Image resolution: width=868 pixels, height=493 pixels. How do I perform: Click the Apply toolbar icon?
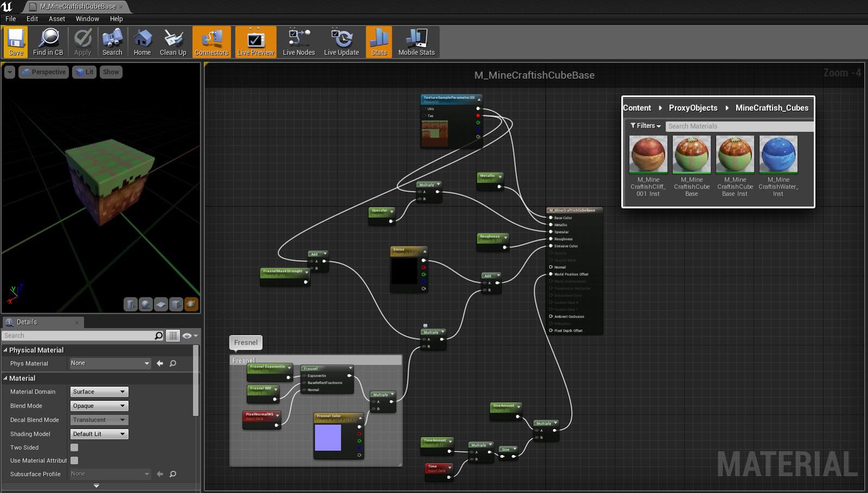tap(82, 42)
